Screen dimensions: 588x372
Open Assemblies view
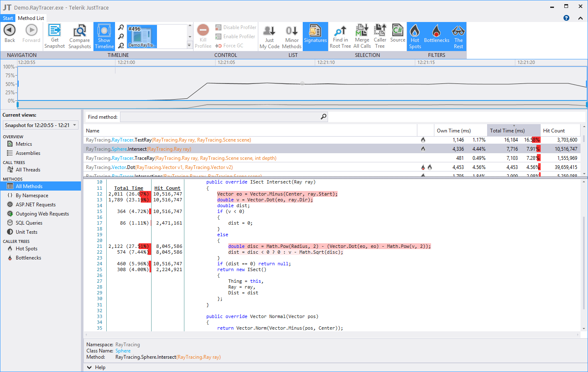tap(28, 153)
